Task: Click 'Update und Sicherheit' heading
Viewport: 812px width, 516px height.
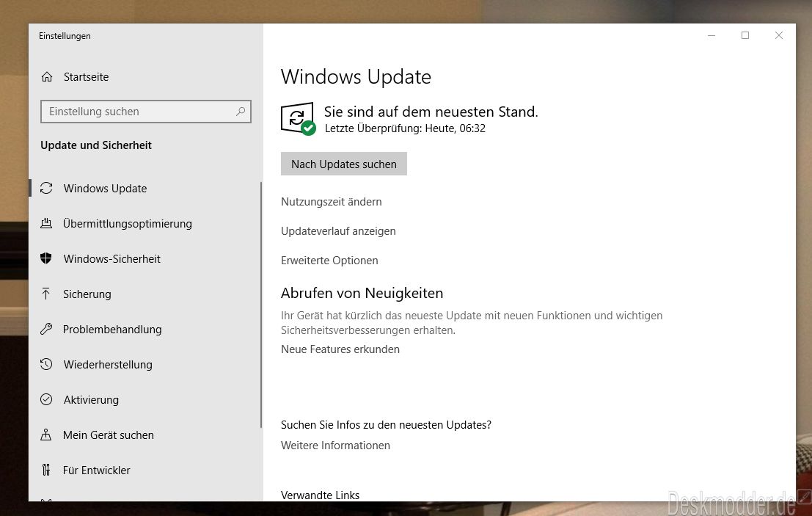Action: 96,145
